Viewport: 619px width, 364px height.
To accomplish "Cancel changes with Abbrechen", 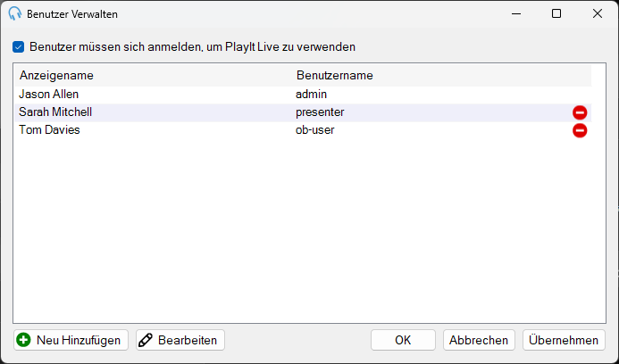I will pyautogui.click(x=479, y=340).
